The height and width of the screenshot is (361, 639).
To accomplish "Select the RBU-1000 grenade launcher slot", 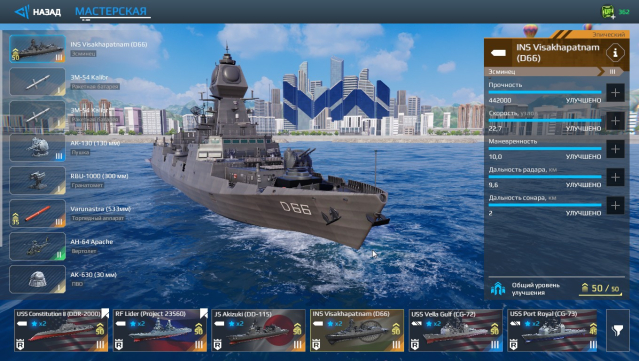I will tap(37, 180).
